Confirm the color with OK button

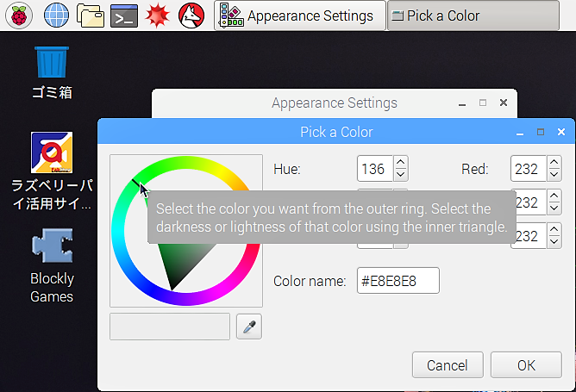point(526,364)
